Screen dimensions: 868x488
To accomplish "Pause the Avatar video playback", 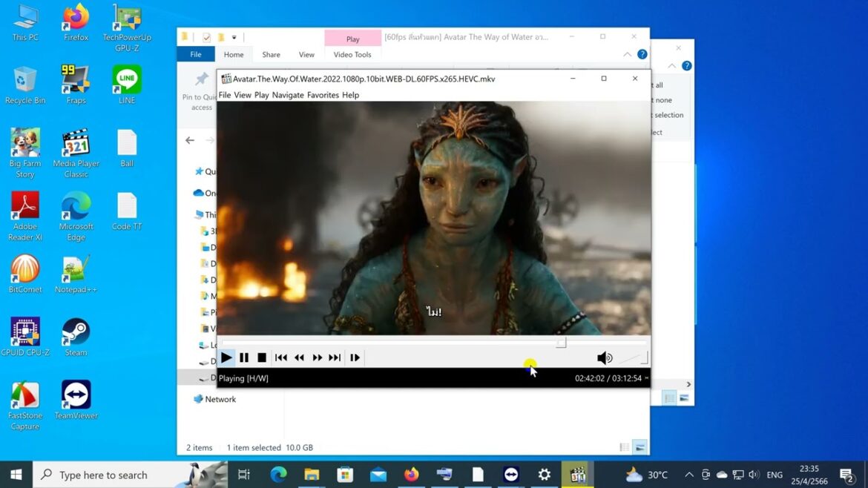I will (244, 357).
